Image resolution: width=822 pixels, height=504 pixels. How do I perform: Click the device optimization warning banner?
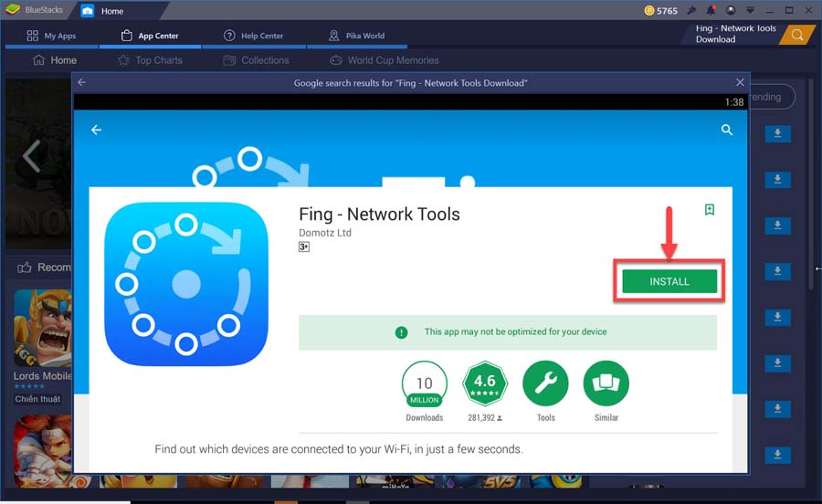[508, 332]
